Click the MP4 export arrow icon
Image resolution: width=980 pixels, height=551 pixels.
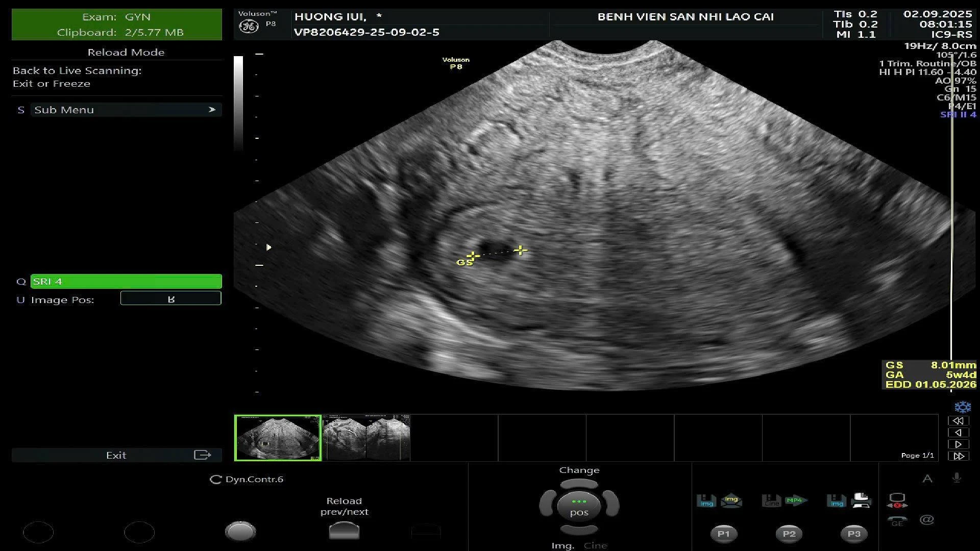tap(796, 500)
